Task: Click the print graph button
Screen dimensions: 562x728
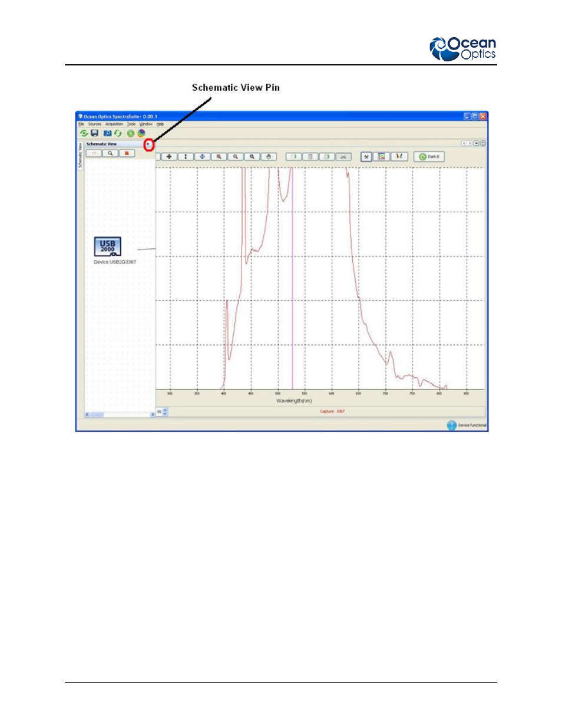Action: click(343, 157)
